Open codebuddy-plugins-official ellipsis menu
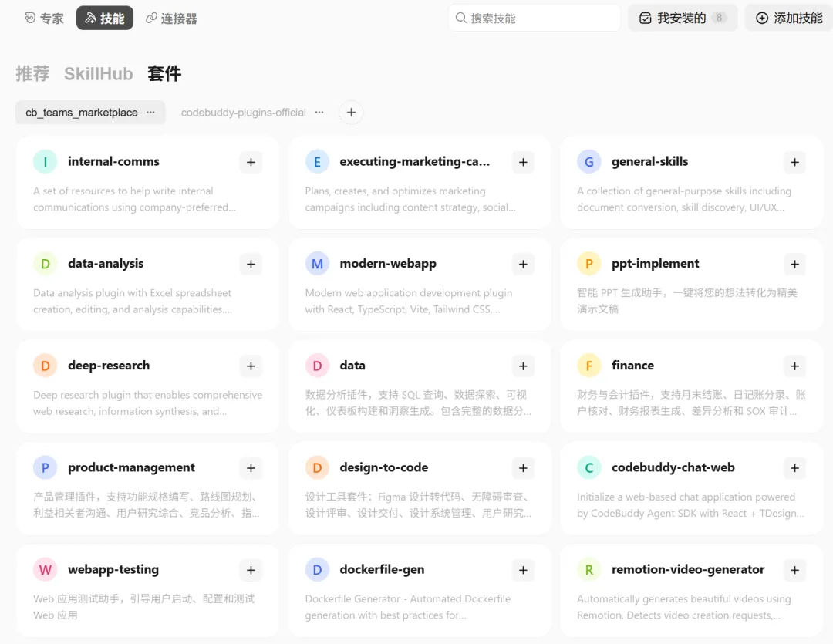 pos(319,113)
